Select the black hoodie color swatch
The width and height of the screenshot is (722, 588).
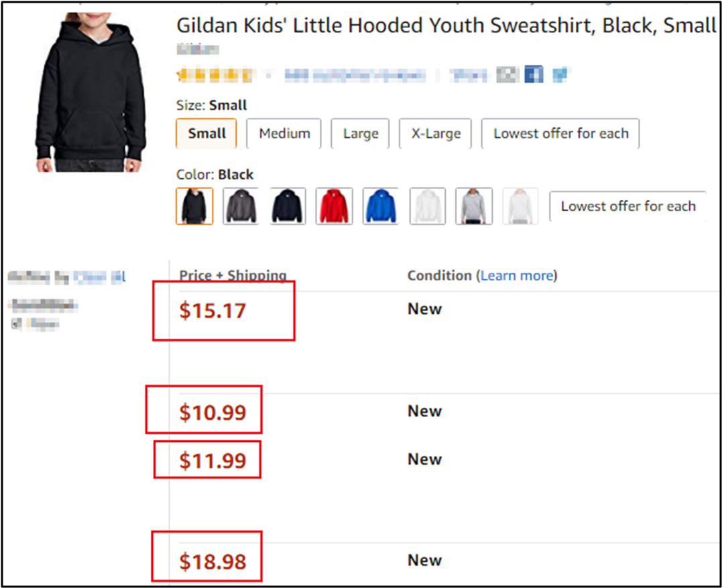pos(194,206)
